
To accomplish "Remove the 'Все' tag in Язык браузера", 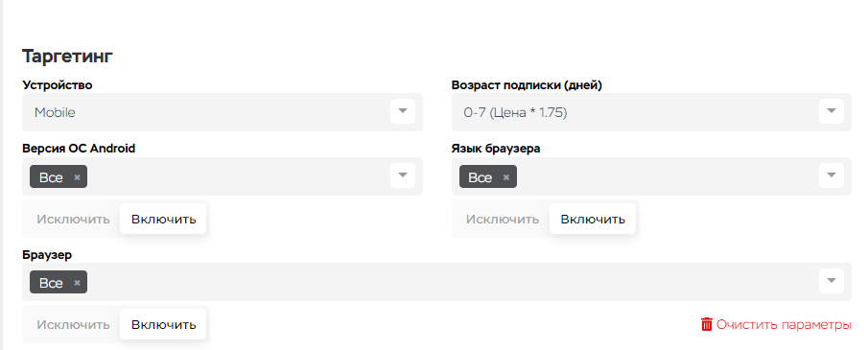I will tap(506, 177).
